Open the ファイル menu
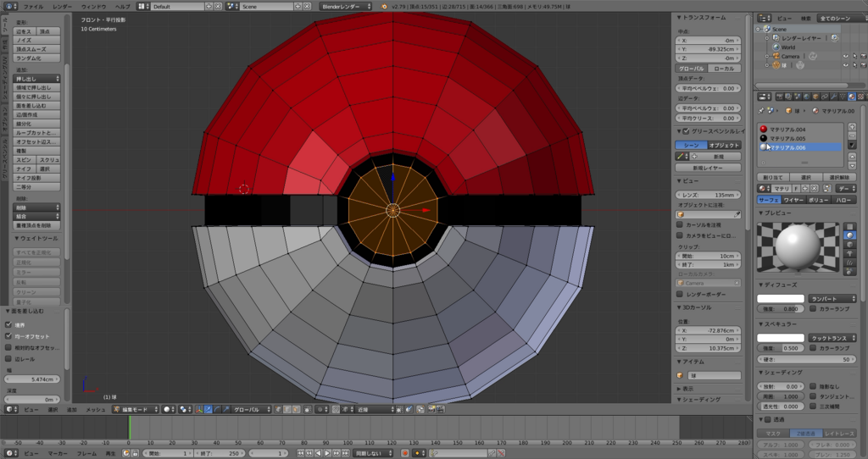The width and height of the screenshot is (868, 459). 34,6
